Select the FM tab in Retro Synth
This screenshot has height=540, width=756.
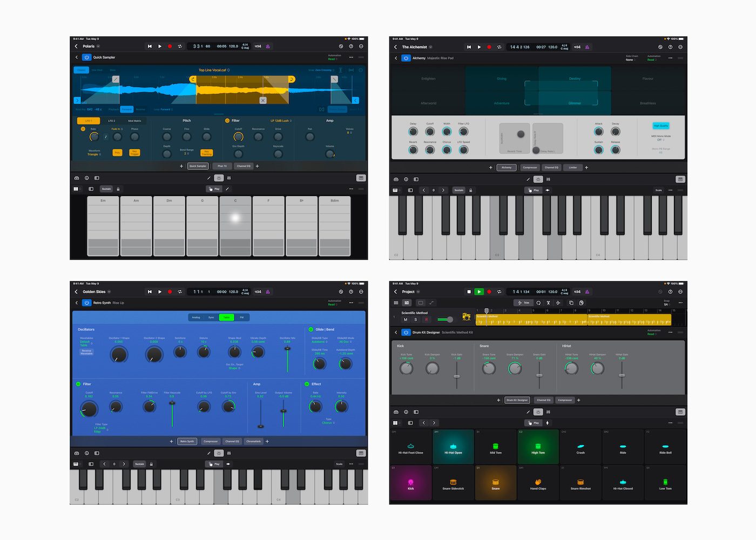point(241,317)
